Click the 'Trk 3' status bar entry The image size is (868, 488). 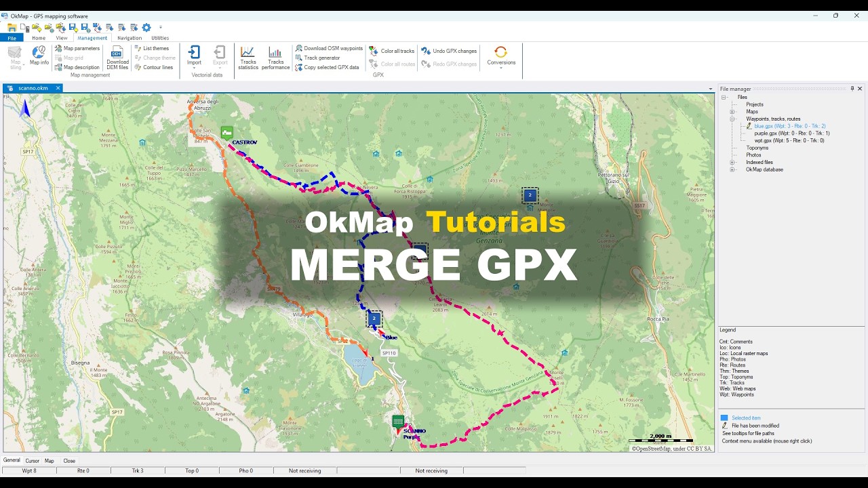pos(138,470)
